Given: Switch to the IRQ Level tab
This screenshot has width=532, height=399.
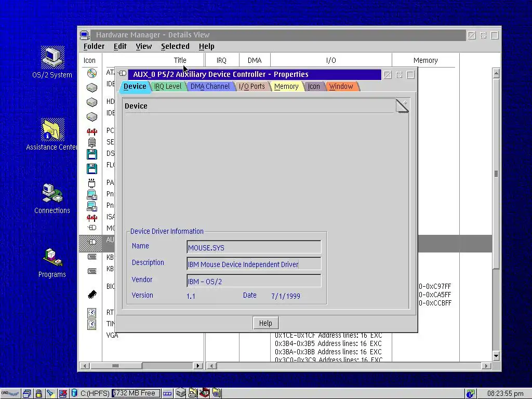Looking at the screenshot, I should pos(168,87).
